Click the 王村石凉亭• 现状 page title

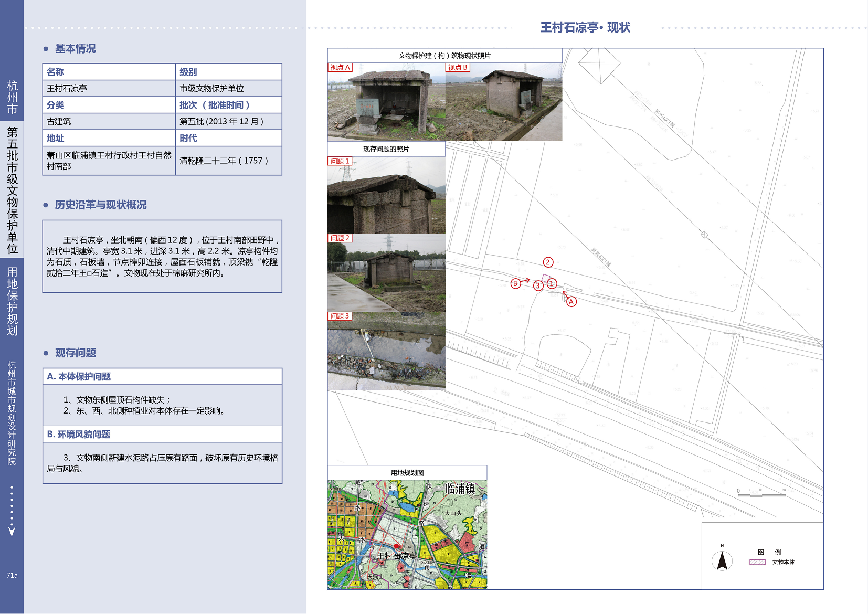[x=585, y=28]
